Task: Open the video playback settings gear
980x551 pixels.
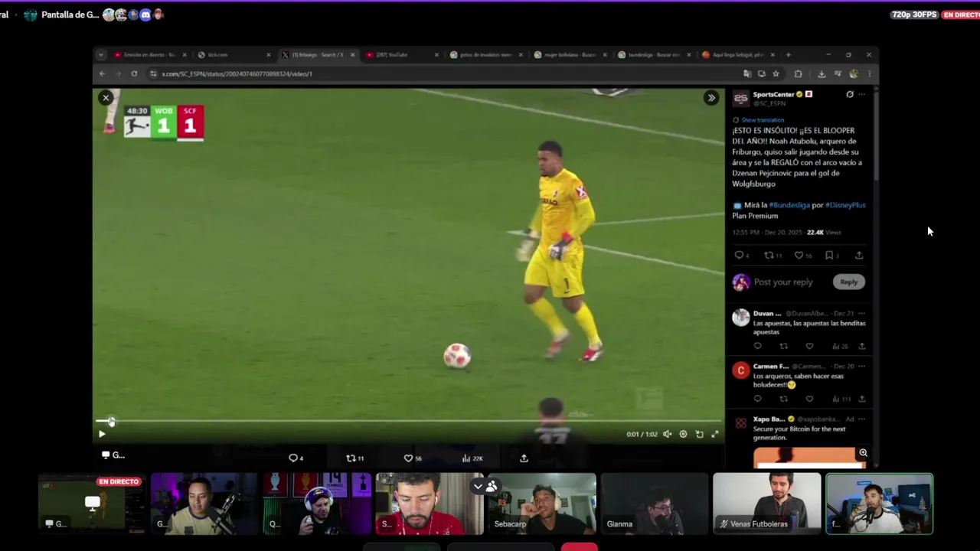Action: [x=683, y=434]
